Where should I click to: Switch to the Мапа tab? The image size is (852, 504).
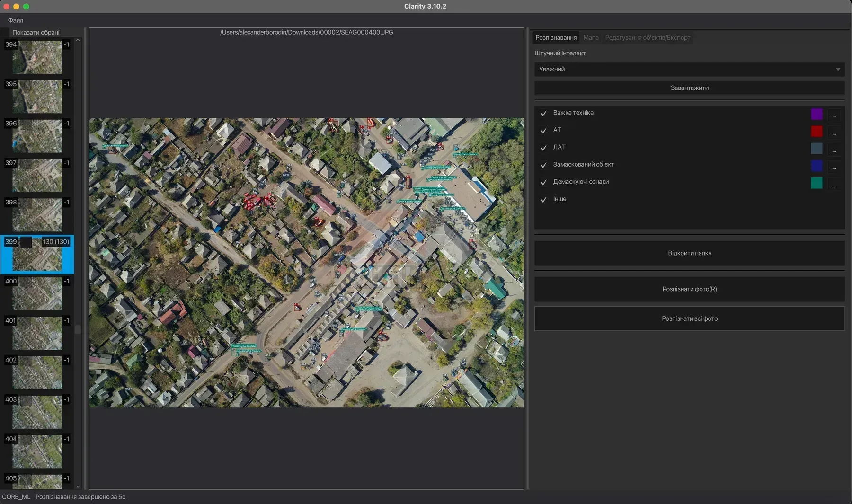coord(591,37)
